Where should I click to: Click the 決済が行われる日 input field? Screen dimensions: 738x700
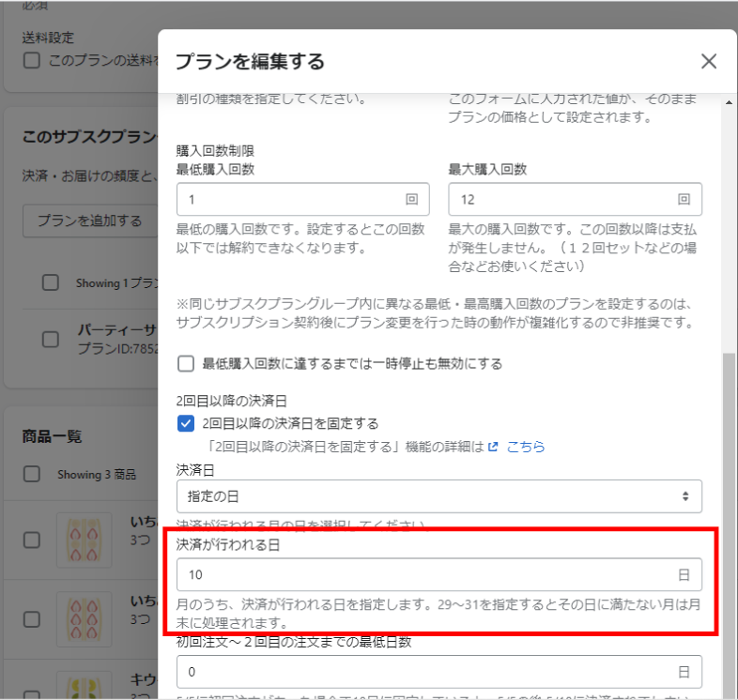[439, 574]
